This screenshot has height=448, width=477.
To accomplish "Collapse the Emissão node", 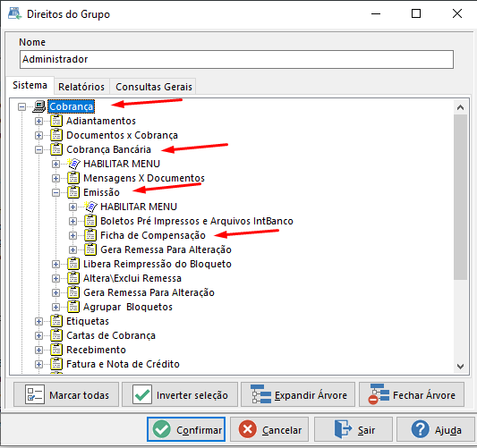I will [55, 192].
